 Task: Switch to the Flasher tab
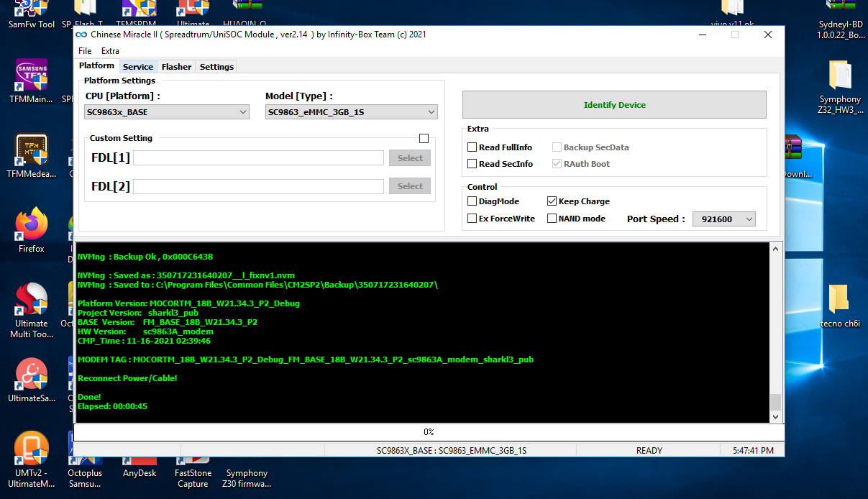pyautogui.click(x=176, y=67)
